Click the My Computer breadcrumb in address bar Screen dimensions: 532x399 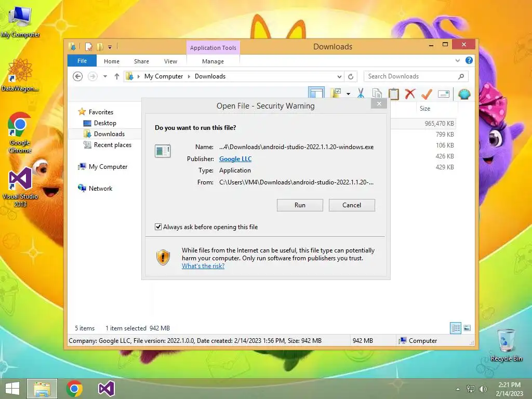pyautogui.click(x=164, y=76)
